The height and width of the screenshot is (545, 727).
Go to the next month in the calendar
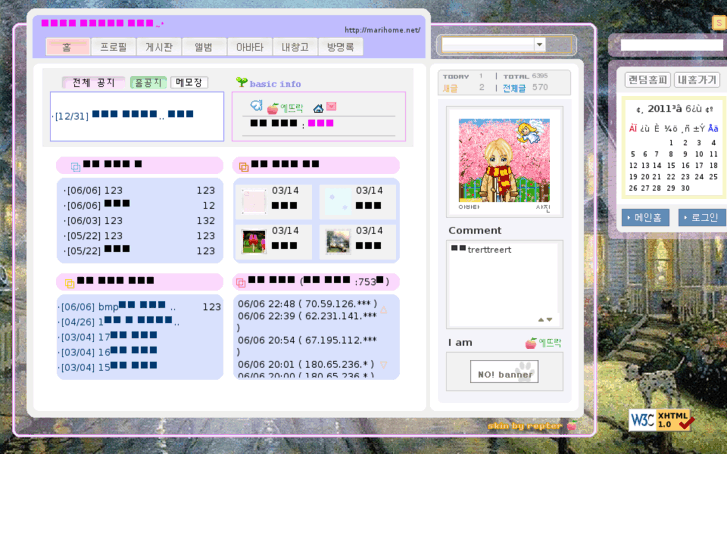(x=709, y=109)
